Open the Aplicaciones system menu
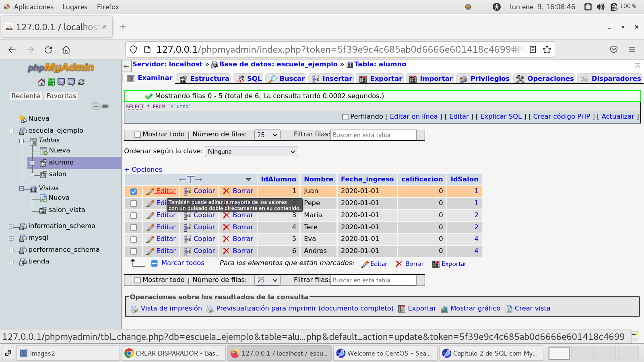The height and width of the screenshot is (362, 644). point(33,7)
